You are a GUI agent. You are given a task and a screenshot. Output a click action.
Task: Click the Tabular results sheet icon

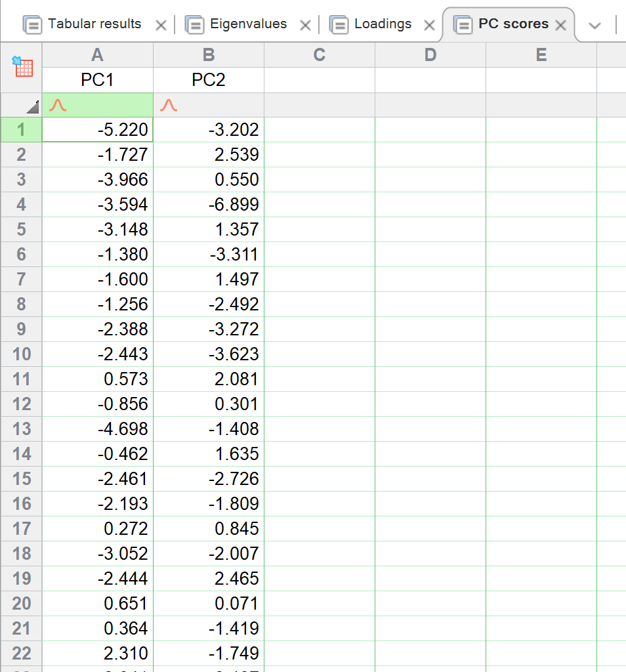32,25
